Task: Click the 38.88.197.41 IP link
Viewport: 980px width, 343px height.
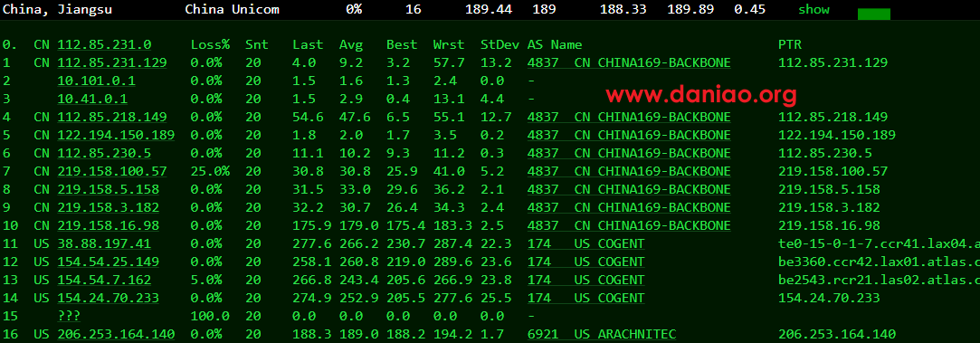Action: click(104, 244)
